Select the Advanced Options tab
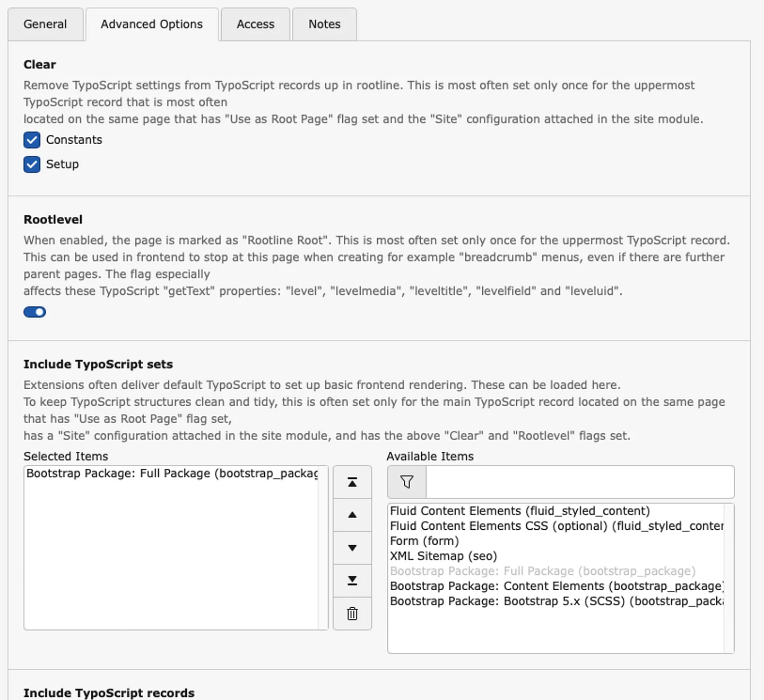The height and width of the screenshot is (700, 764). pyautogui.click(x=152, y=24)
